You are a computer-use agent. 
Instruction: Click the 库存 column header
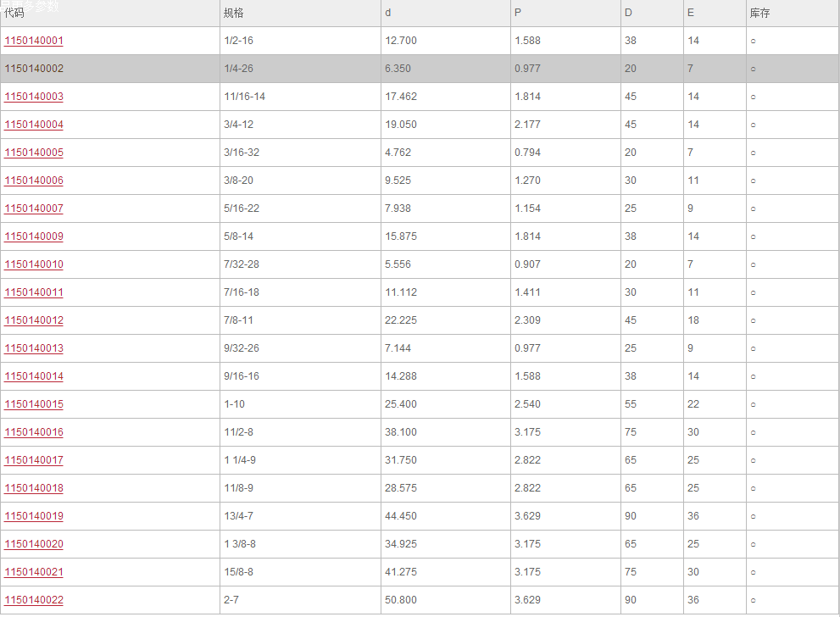click(x=759, y=13)
